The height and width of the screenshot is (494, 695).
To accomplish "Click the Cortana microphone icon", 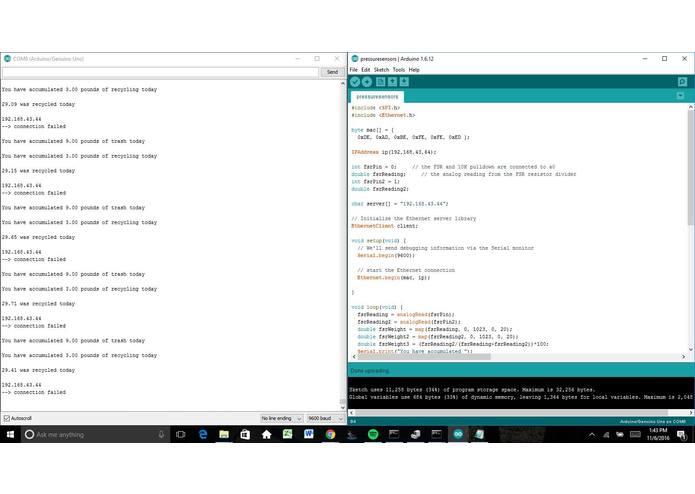I will click(x=161, y=435).
